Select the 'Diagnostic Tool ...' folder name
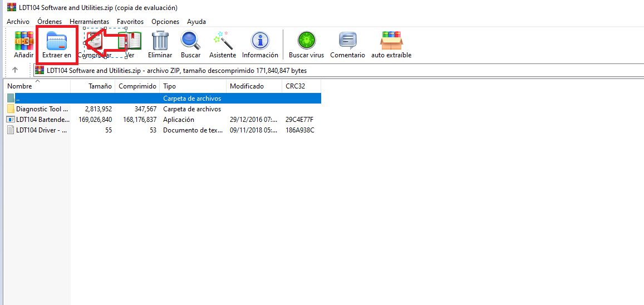This screenshot has height=305, width=644. (x=42, y=109)
